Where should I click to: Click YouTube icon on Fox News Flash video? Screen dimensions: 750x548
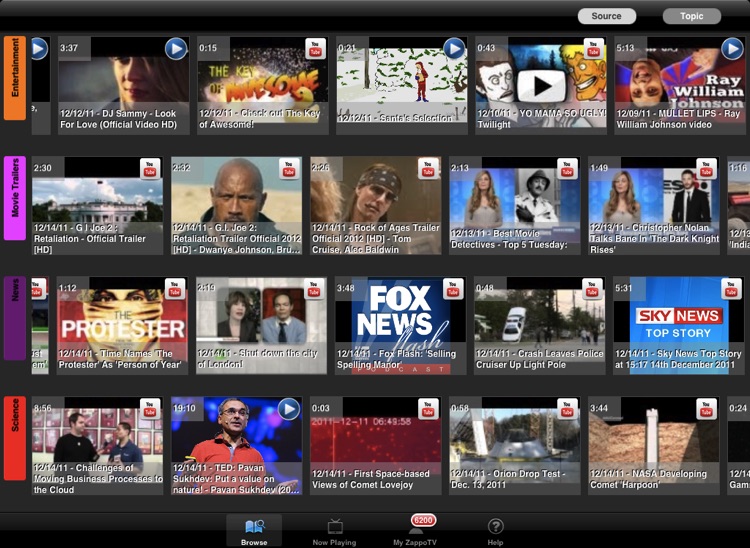453,289
